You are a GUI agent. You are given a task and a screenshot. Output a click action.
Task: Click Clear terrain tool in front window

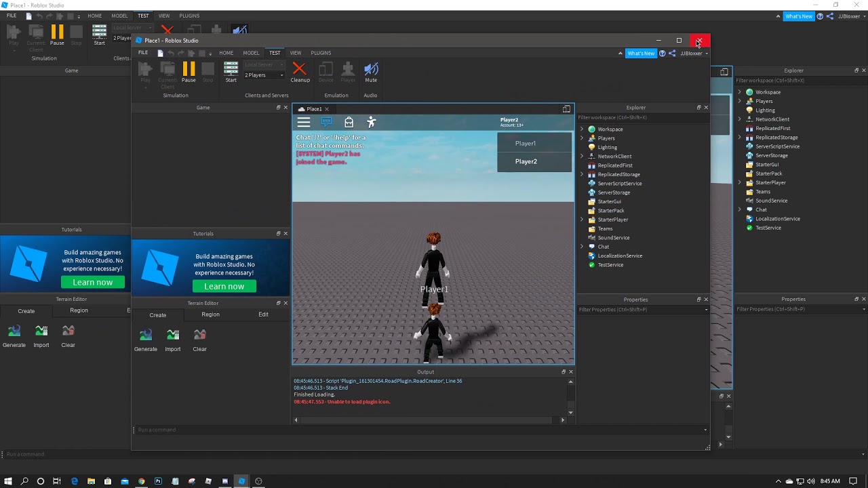[x=199, y=340]
